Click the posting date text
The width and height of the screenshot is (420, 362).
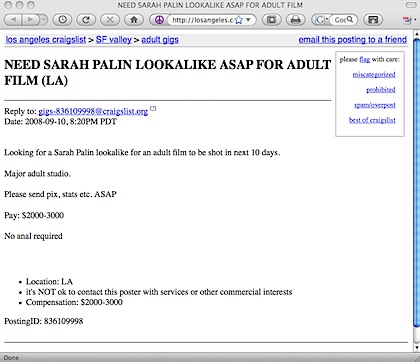click(60, 121)
